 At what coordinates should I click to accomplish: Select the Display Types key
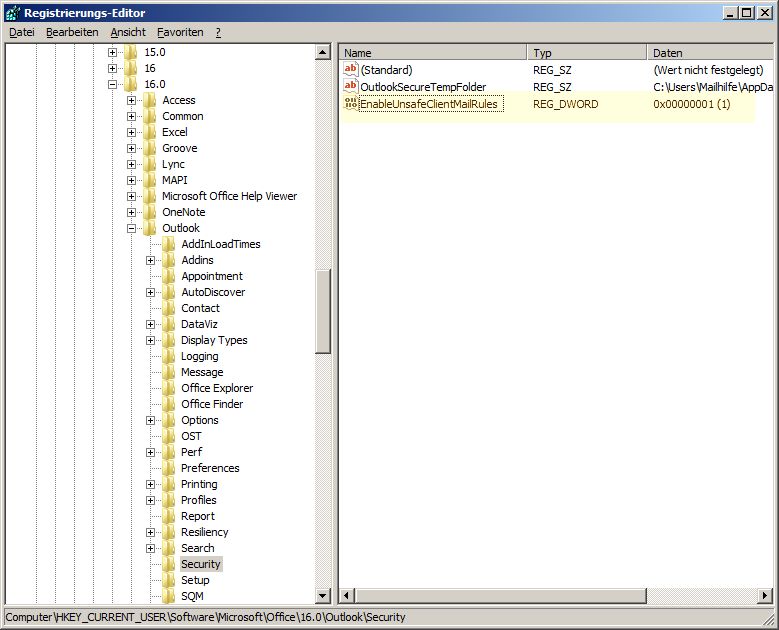(x=214, y=340)
